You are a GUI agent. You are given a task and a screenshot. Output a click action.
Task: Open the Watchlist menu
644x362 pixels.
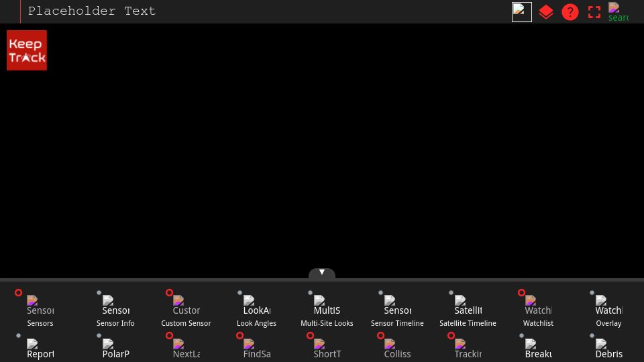point(538,309)
